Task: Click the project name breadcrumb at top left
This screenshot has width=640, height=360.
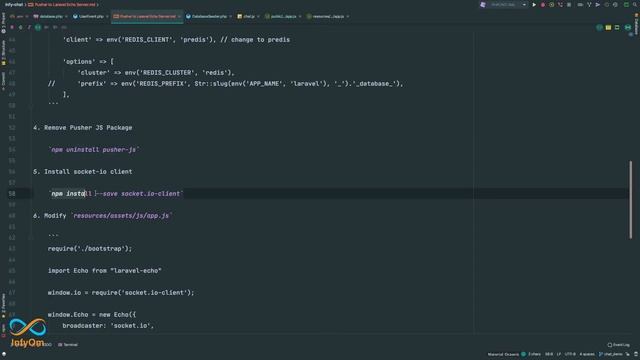Action: pos(14,4)
